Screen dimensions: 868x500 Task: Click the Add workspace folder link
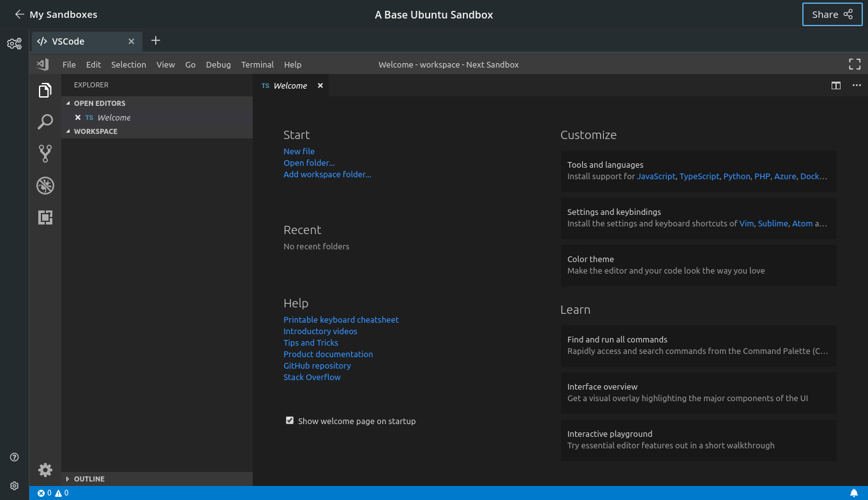[x=327, y=174]
